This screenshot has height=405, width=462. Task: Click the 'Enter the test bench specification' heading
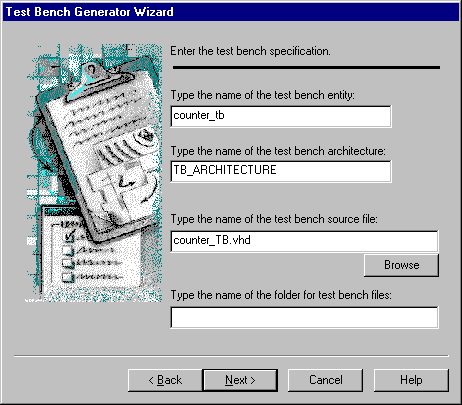250,51
